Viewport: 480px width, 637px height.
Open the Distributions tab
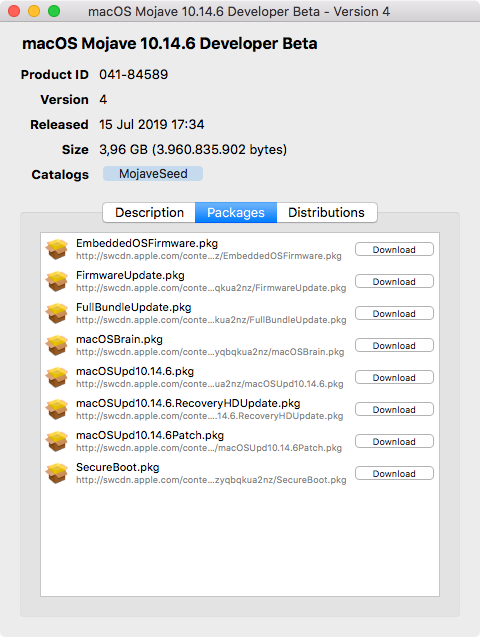pyautogui.click(x=326, y=212)
